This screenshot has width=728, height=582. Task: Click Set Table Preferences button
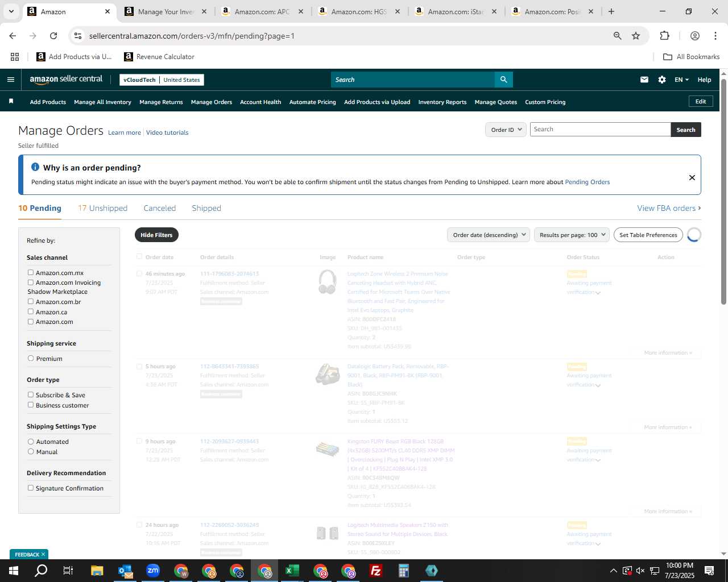648,235
